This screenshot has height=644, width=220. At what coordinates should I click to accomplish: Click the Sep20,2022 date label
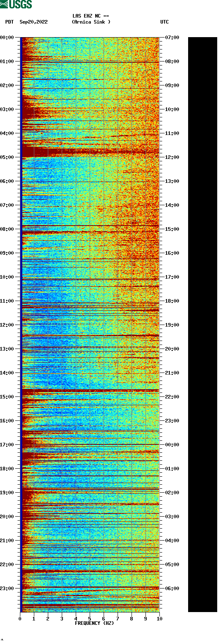pyautogui.click(x=33, y=22)
